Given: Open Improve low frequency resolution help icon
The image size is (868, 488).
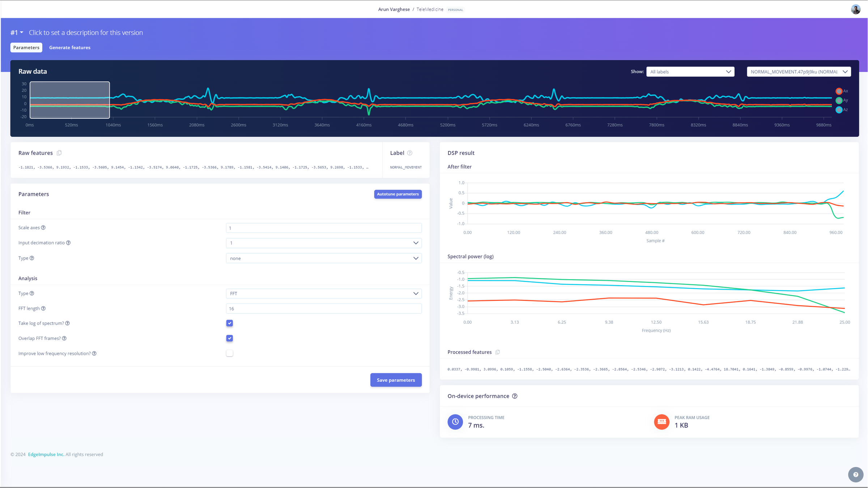Looking at the screenshot, I should (x=94, y=354).
